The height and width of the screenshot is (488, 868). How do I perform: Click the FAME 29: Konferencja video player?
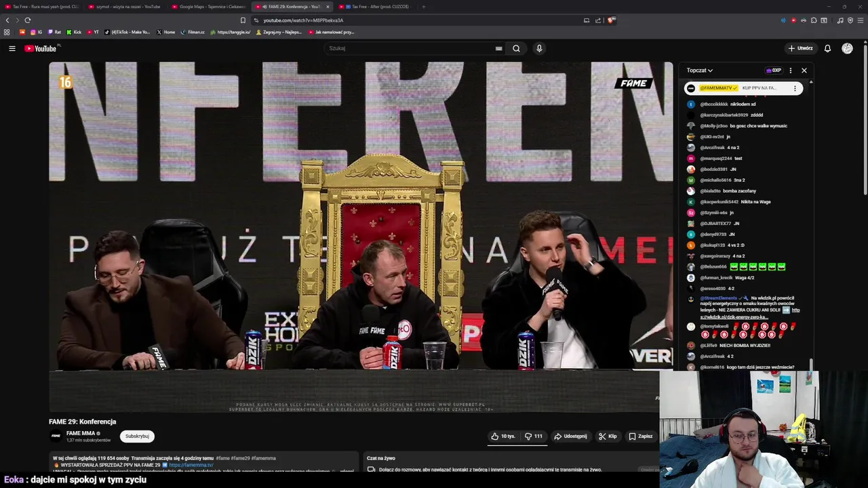361,237
